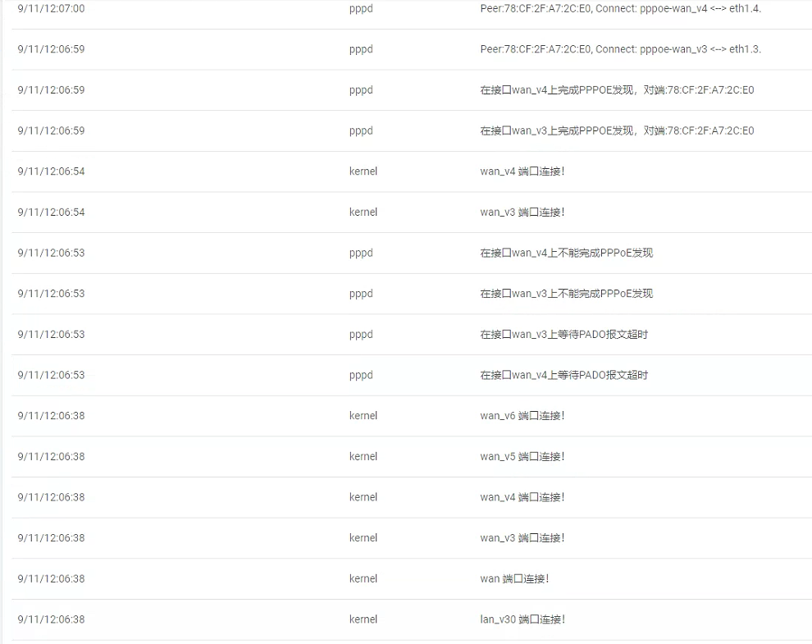Click the 12:06:54 wan_v3 端口连接 message

coord(522,212)
